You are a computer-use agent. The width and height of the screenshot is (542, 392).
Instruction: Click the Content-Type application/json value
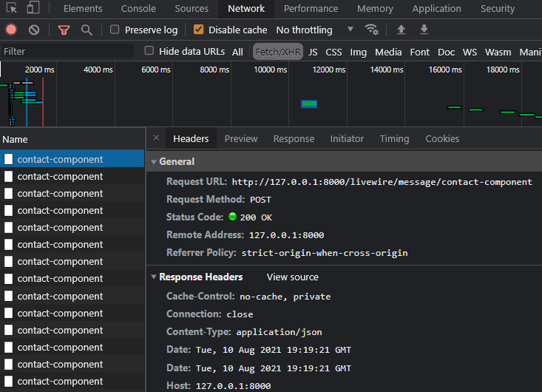[x=279, y=332]
